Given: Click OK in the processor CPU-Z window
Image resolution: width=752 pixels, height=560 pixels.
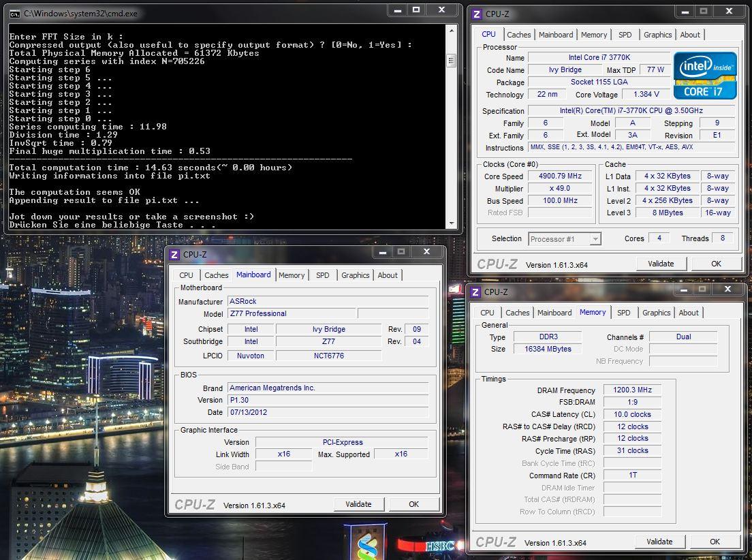Looking at the screenshot, I should click(x=716, y=264).
